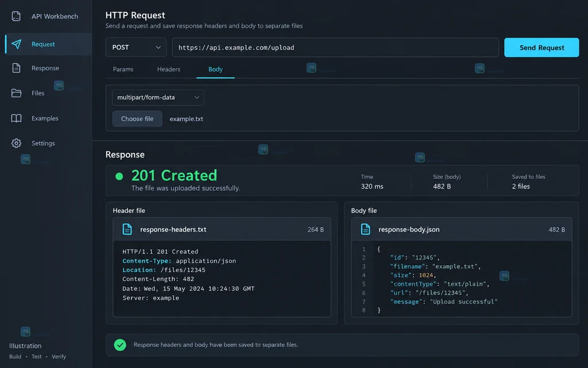
Task: Click the response-body.json file icon
Action: (x=365, y=229)
